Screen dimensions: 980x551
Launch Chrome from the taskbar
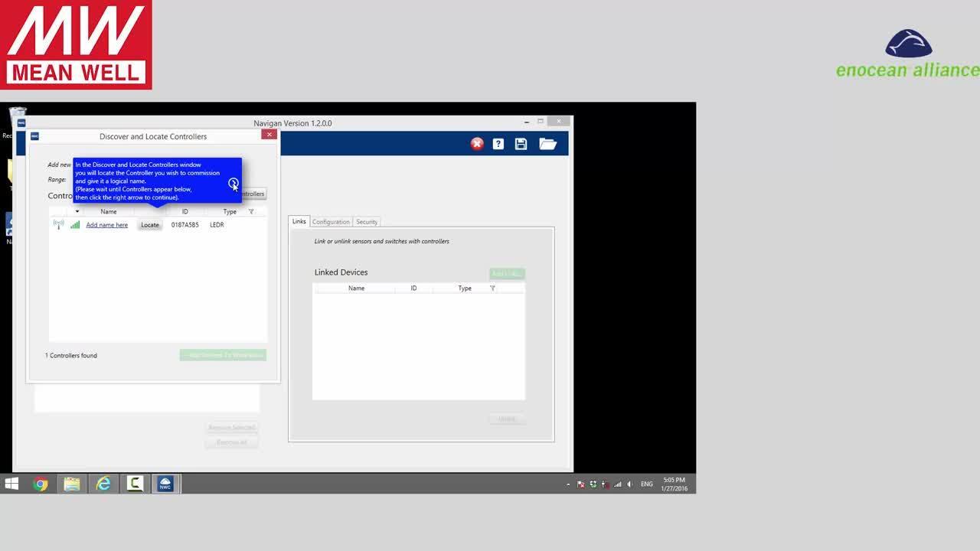pos(41,484)
